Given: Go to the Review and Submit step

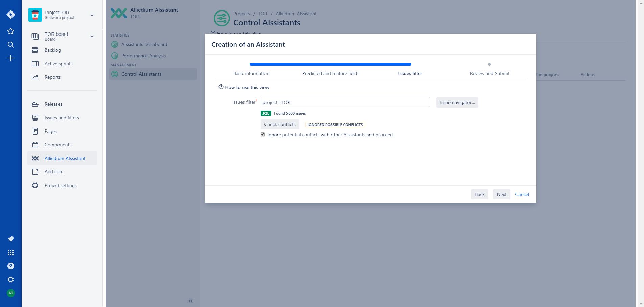Looking at the screenshot, I should [489, 73].
